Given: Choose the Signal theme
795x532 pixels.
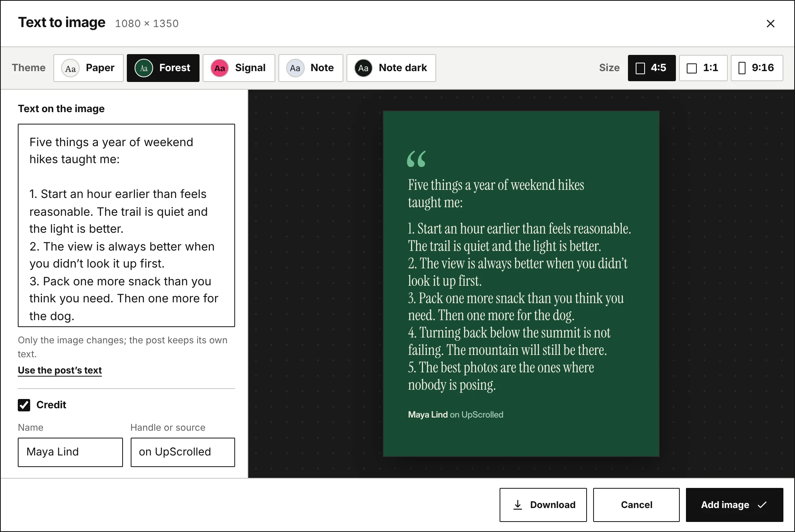Looking at the screenshot, I should (x=239, y=68).
